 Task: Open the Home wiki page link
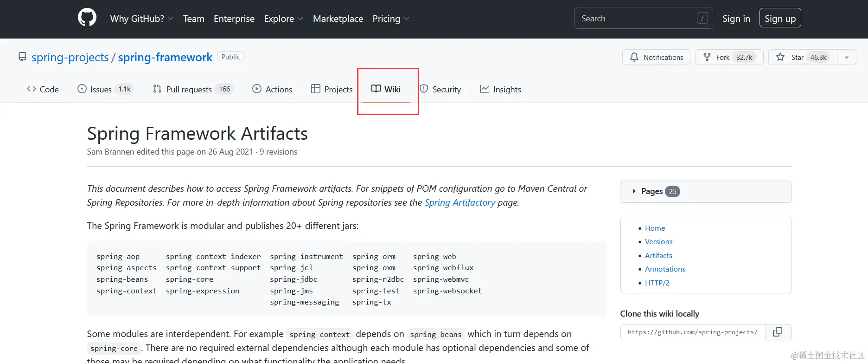click(x=655, y=228)
